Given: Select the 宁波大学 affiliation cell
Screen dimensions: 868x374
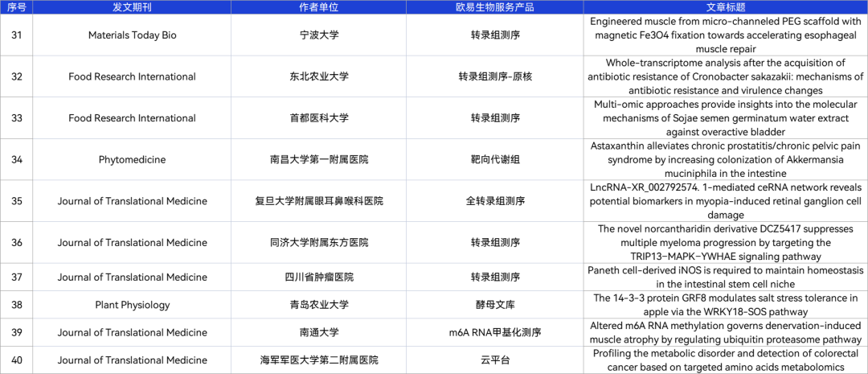Looking at the screenshot, I should click(318, 35).
